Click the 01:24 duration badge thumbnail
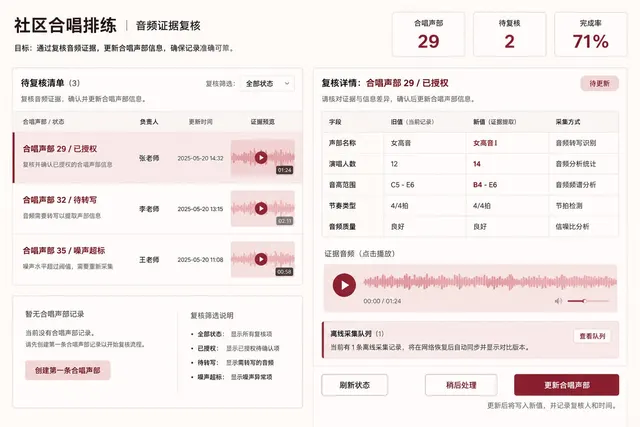This screenshot has height=427, width=640. click(x=284, y=170)
